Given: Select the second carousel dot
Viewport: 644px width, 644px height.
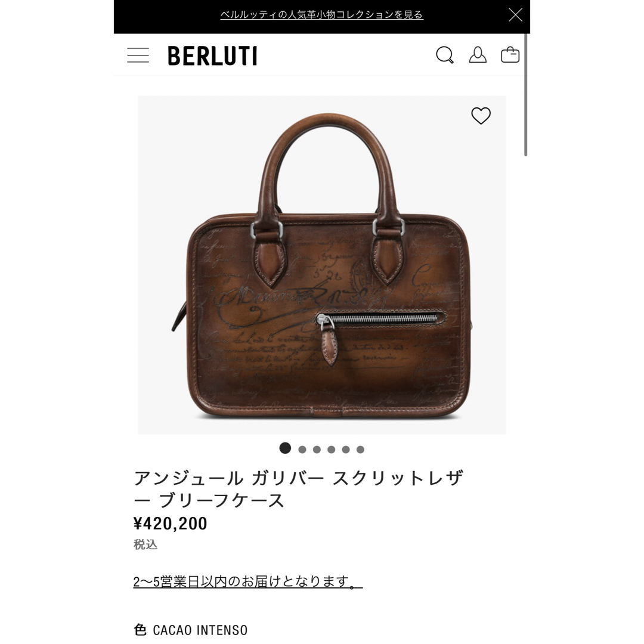Looking at the screenshot, I should 302,450.
